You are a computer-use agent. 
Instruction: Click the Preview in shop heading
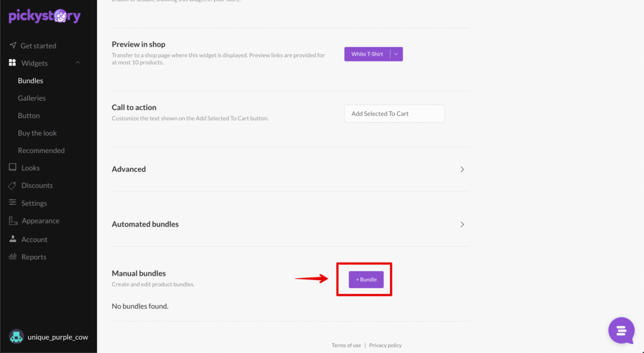coord(138,44)
